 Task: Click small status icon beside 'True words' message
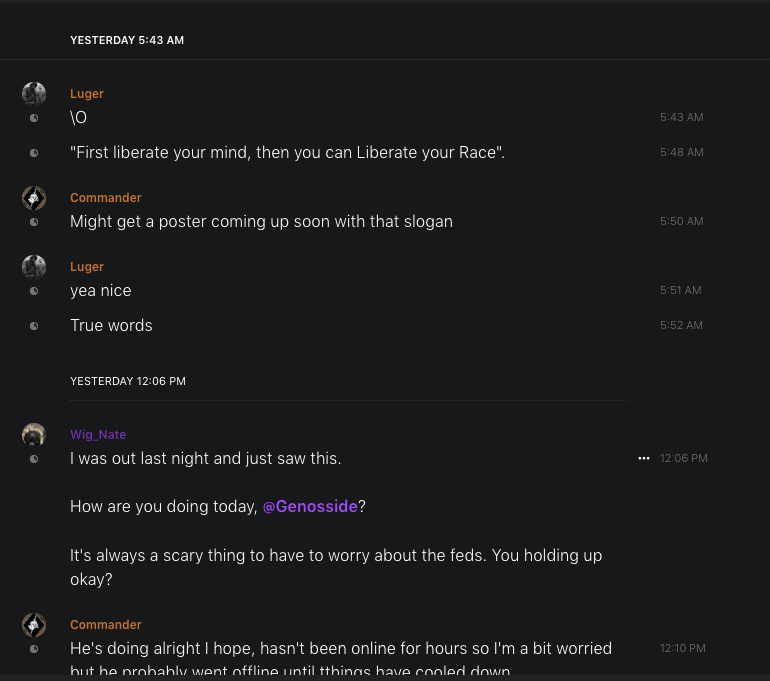click(34, 326)
